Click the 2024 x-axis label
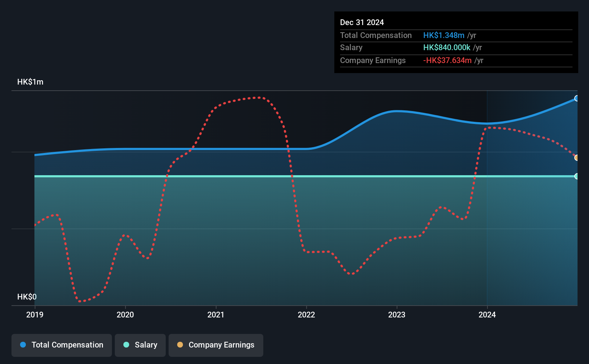This screenshot has width=589, height=364. pyautogui.click(x=487, y=315)
